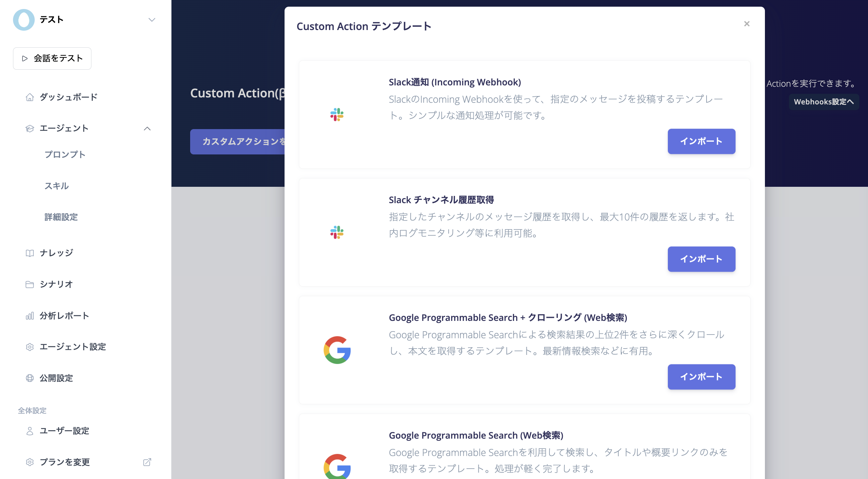Go to 詳細設定 submenu item
This screenshot has width=868, height=479.
click(61, 217)
